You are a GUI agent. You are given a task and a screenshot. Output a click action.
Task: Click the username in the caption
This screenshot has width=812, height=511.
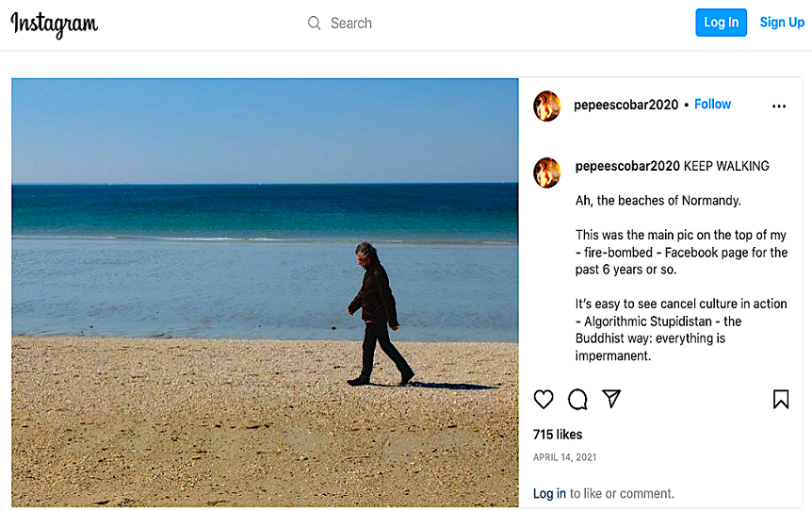(627, 166)
